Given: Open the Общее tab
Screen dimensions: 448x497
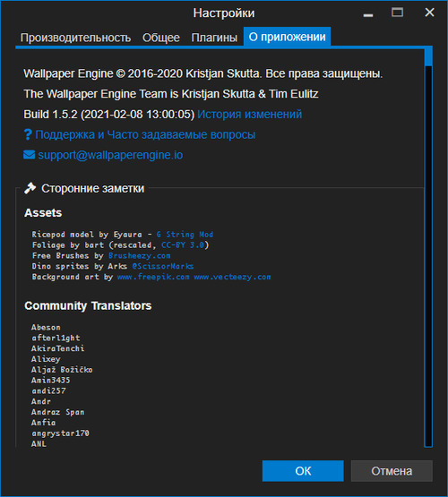Looking at the screenshot, I should coord(161,38).
